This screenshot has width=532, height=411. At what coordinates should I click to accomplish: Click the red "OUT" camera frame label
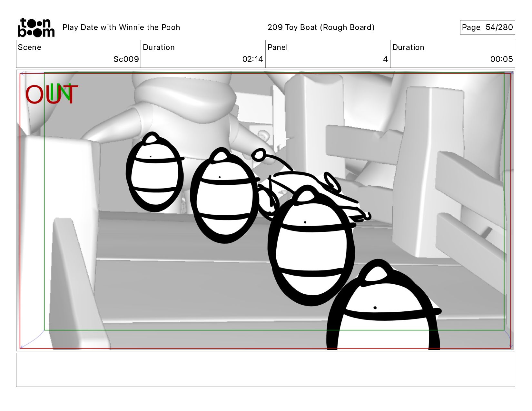52,94
